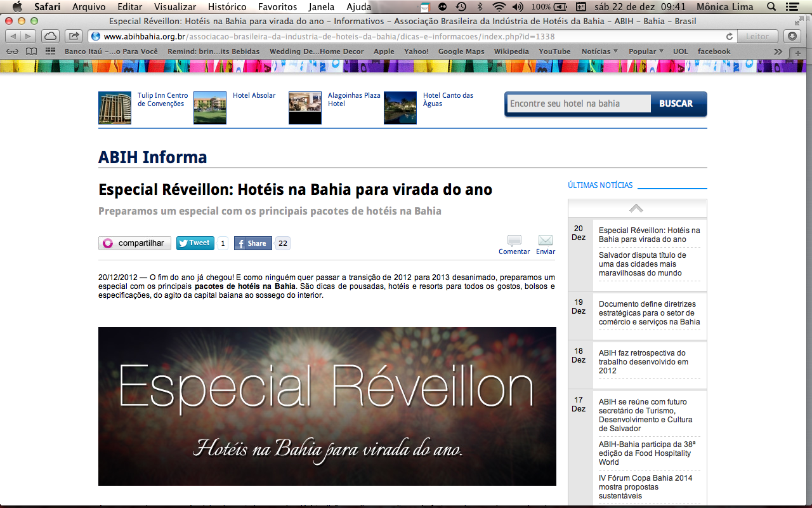
Task: Show hidden bookmarks via double chevron
Action: pos(778,51)
